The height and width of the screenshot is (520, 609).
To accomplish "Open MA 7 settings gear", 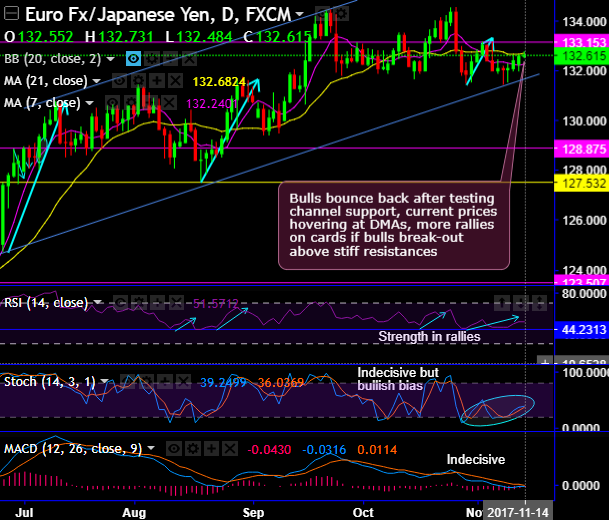I will click(131, 103).
